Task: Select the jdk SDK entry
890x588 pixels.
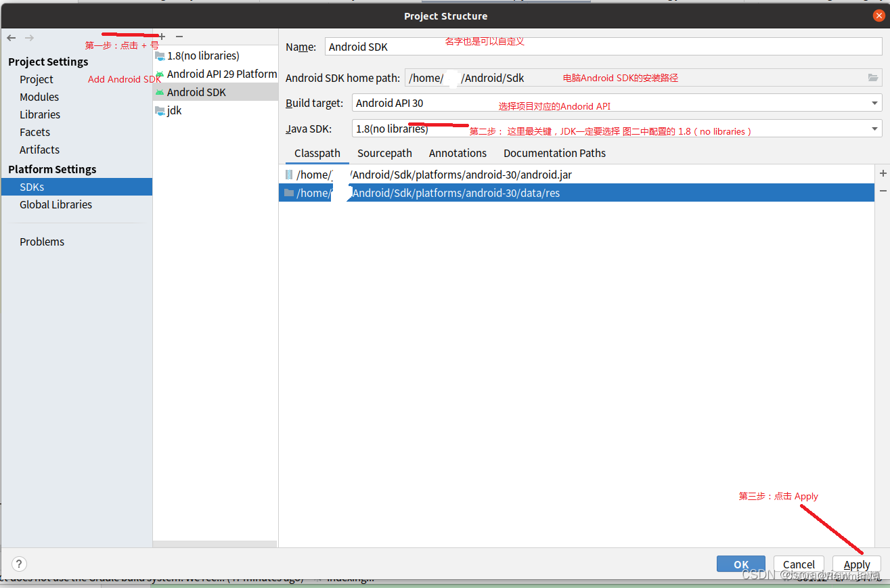Action: [x=215, y=110]
